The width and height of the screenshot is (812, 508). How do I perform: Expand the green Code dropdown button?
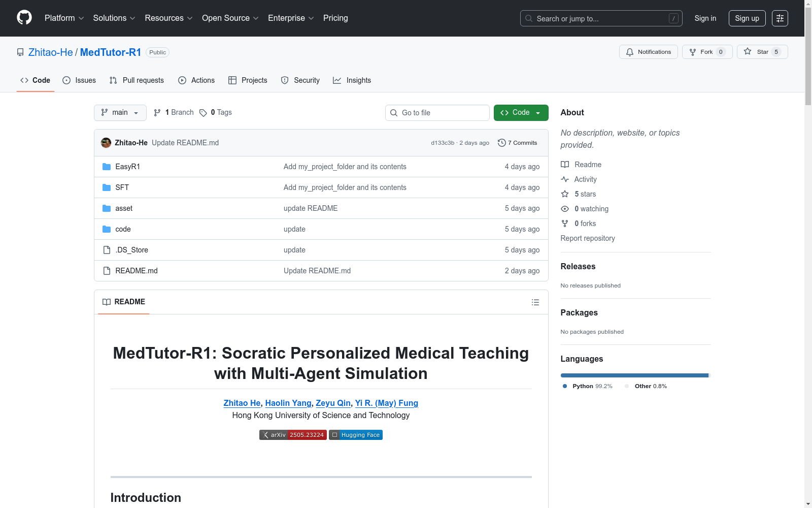pyautogui.click(x=521, y=113)
